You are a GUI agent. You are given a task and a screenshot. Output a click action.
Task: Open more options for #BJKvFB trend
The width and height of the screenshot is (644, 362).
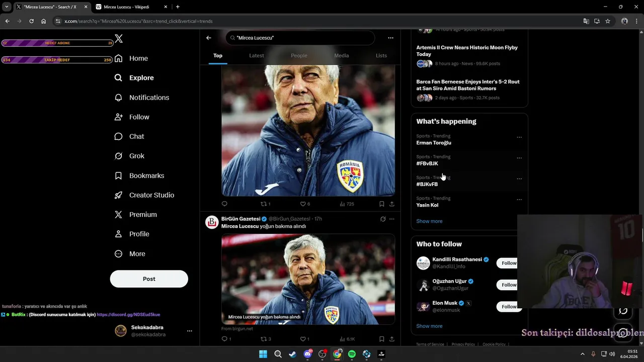519,178
